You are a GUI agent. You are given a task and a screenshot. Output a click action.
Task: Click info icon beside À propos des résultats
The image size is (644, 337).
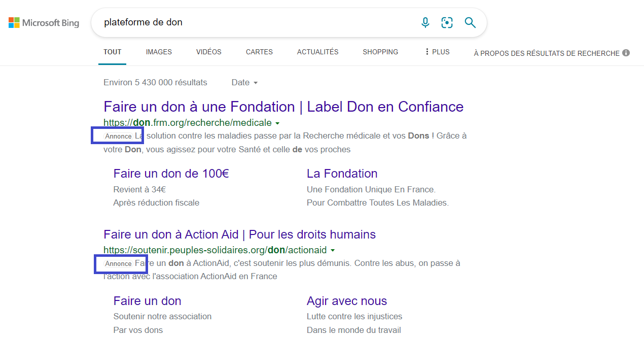(626, 53)
